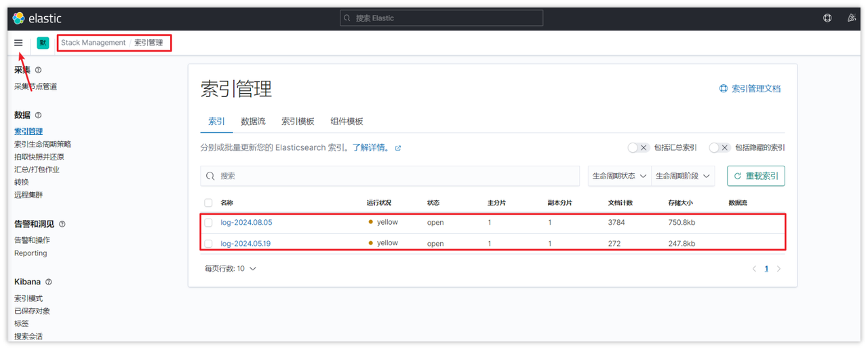Open 已保存对象 in sidebar

(x=32, y=311)
